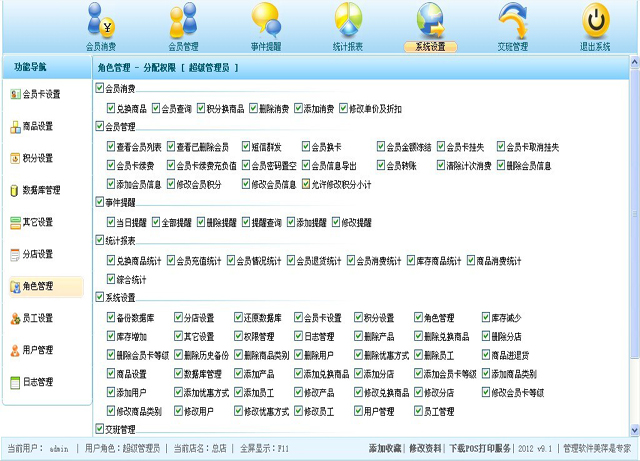Toggle the 当日提醒 checkbox
The height and width of the screenshot is (461, 640).
pos(112,222)
